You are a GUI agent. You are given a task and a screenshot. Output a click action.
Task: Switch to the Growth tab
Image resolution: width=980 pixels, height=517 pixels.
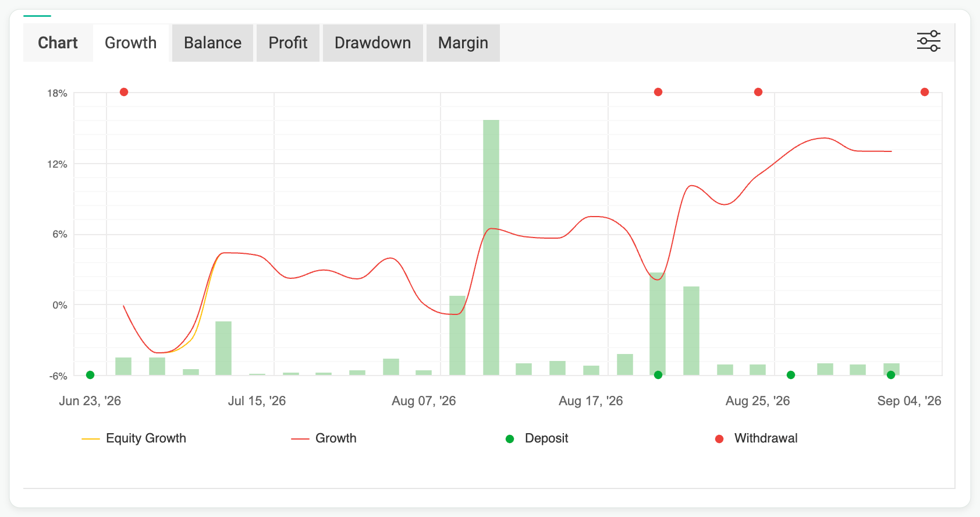point(131,43)
